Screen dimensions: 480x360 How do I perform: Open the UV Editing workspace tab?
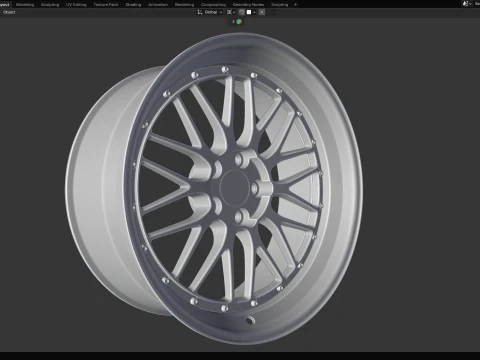(76, 5)
